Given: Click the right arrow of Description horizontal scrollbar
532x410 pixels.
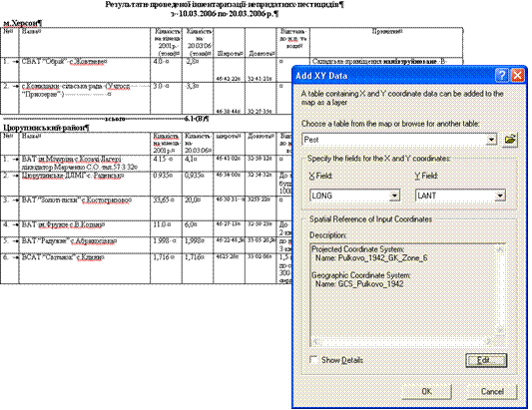Looking at the screenshot, I should pos(489,341).
